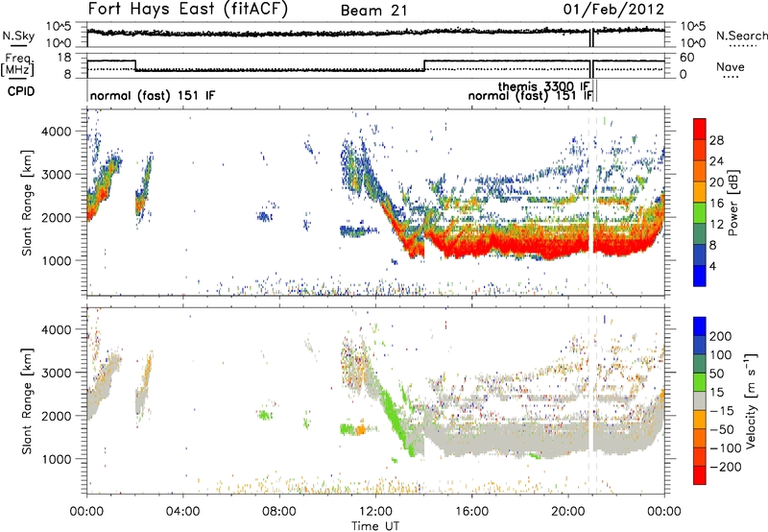Click the '16:00' time axis tick label
Screen dimensions: 768x532
pyautogui.click(x=472, y=512)
